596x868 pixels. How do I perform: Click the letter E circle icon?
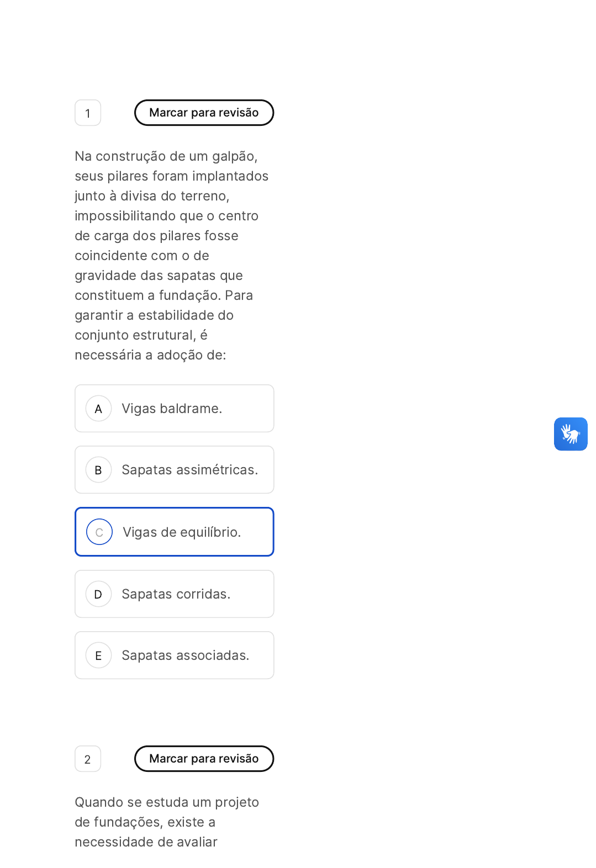99,655
